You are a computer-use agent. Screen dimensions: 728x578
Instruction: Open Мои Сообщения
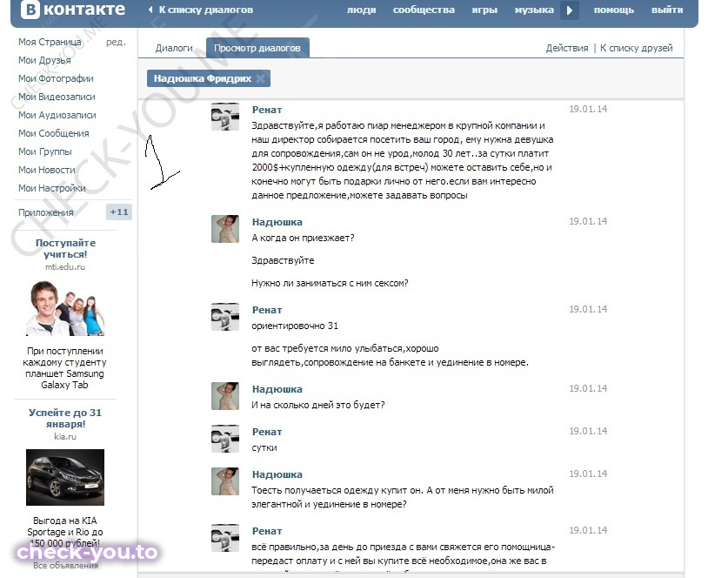[53, 133]
